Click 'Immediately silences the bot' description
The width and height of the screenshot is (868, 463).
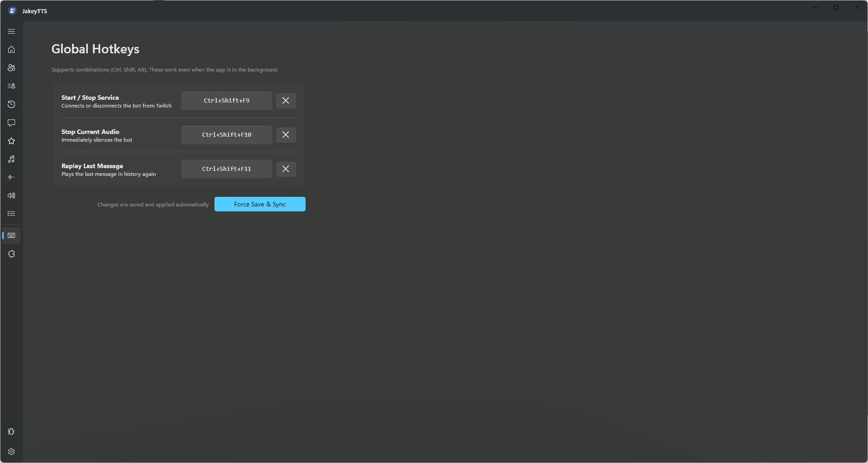pyautogui.click(x=97, y=140)
